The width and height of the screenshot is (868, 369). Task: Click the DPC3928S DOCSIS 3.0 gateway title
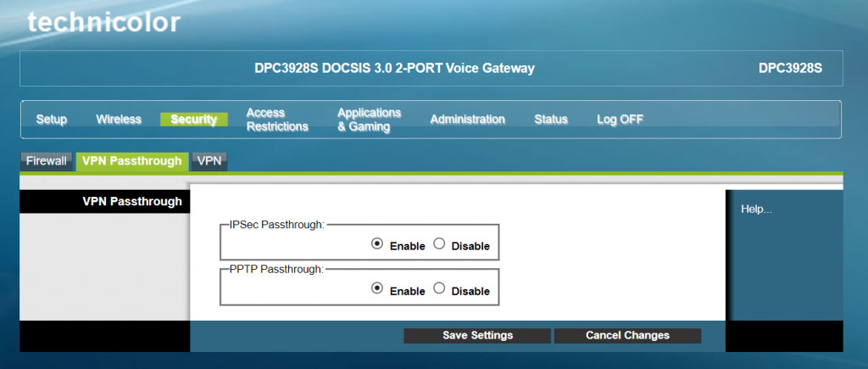pyautogui.click(x=395, y=68)
